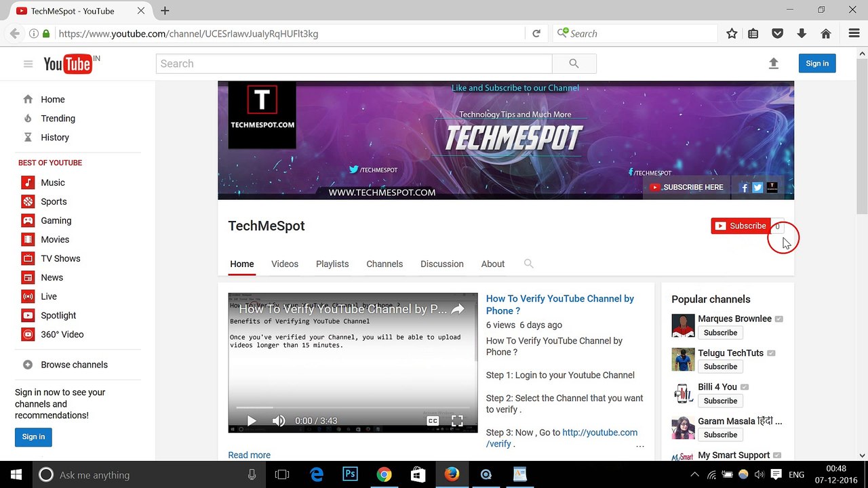
Task: Subscribe to Marques Brownlee
Action: pyautogui.click(x=720, y=333)
